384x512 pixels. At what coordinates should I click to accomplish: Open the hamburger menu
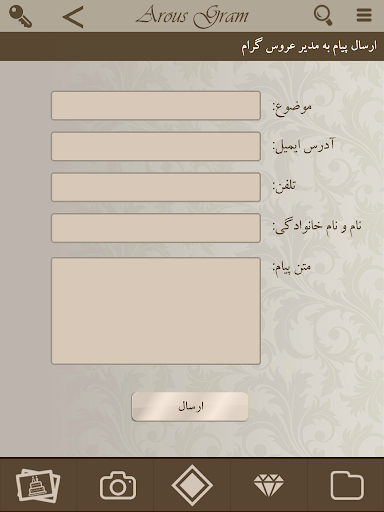364,15
